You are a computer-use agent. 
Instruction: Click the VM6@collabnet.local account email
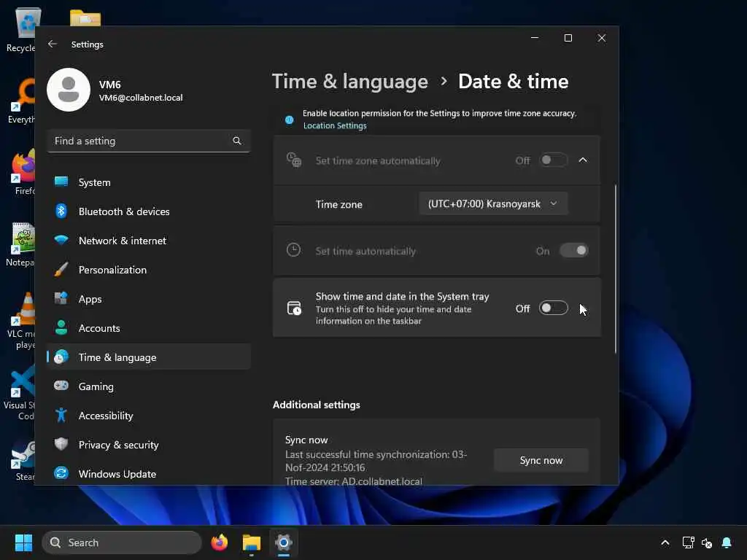coord(141,98)
